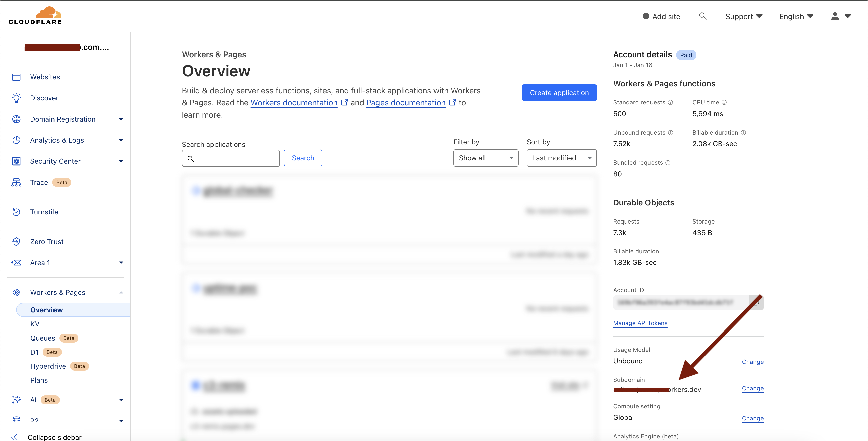Image resolution: width=868 pixels, height=441 pixels.
Task: Click Change next to Subdomain
Action: 753,388
